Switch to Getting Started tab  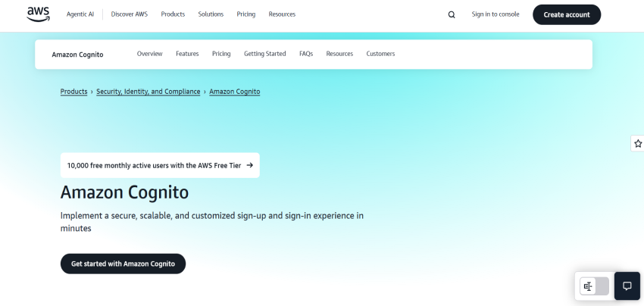(265, 54)
